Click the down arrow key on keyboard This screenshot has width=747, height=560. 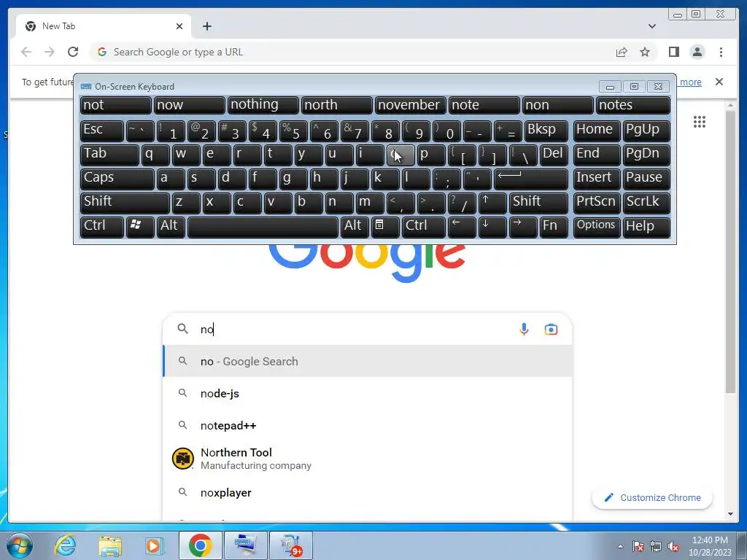click(492, 227)
